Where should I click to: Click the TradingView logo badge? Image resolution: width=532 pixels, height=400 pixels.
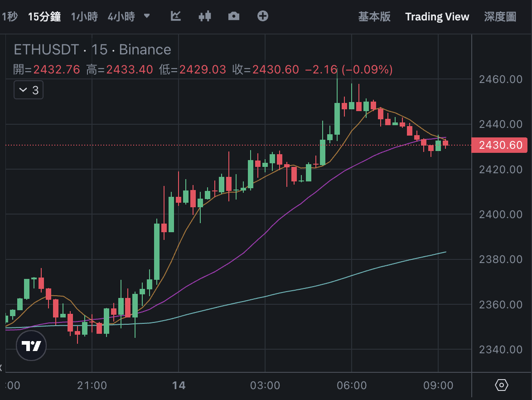(x=32, y=346)
